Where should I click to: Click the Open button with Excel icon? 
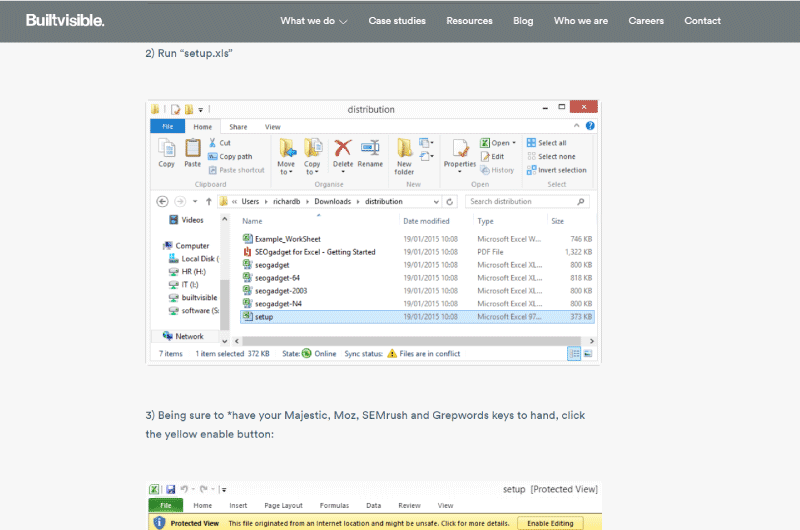497,143
